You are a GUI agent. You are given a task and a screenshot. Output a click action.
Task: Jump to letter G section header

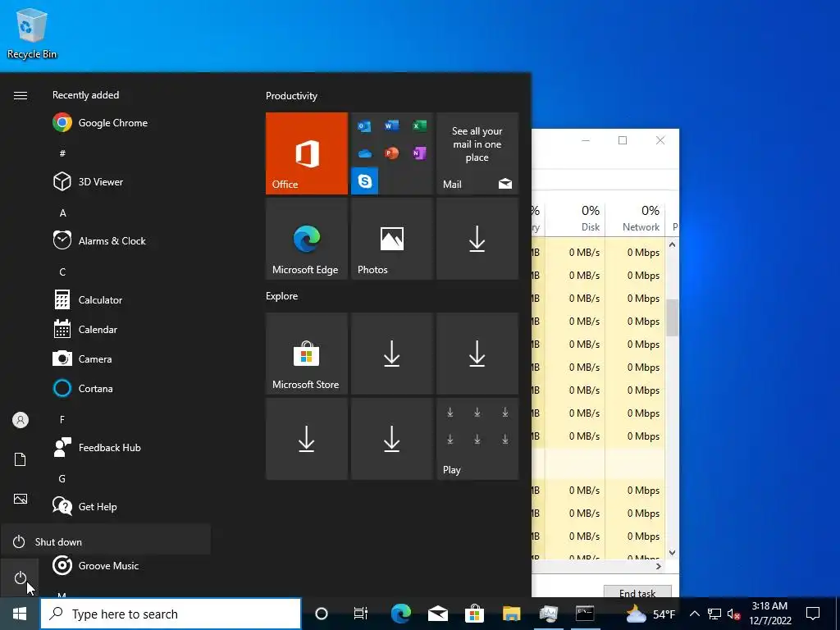(62, 478)
